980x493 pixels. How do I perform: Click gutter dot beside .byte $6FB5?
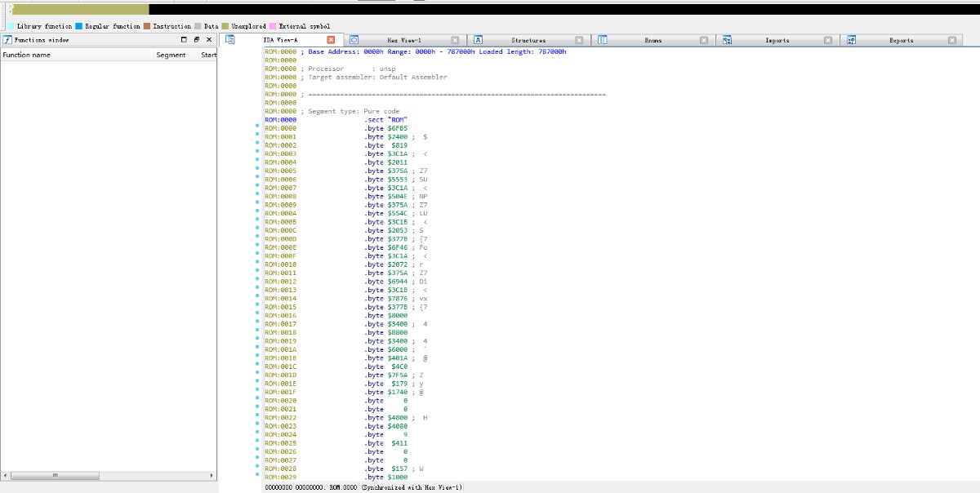pos(257,127)
